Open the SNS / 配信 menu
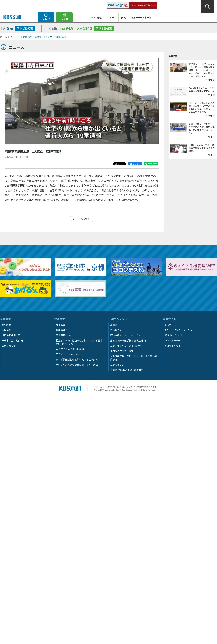 (x=96, y=18)
